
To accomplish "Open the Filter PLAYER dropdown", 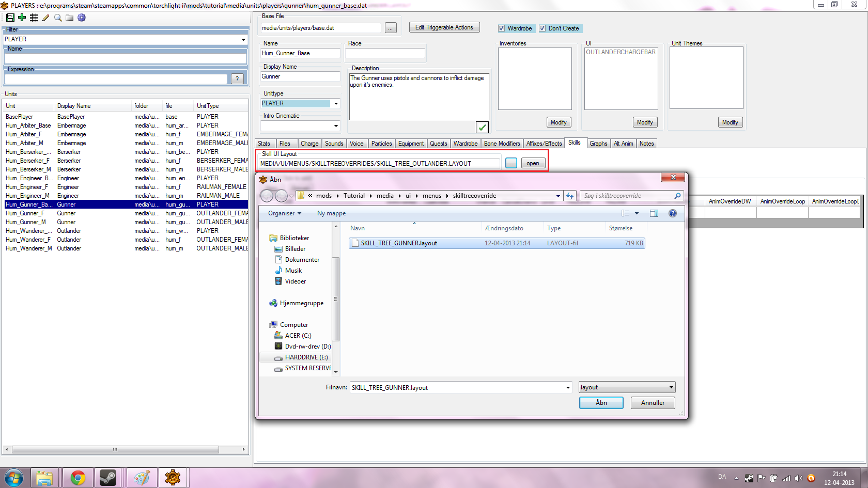I will (x=243, y=39).
